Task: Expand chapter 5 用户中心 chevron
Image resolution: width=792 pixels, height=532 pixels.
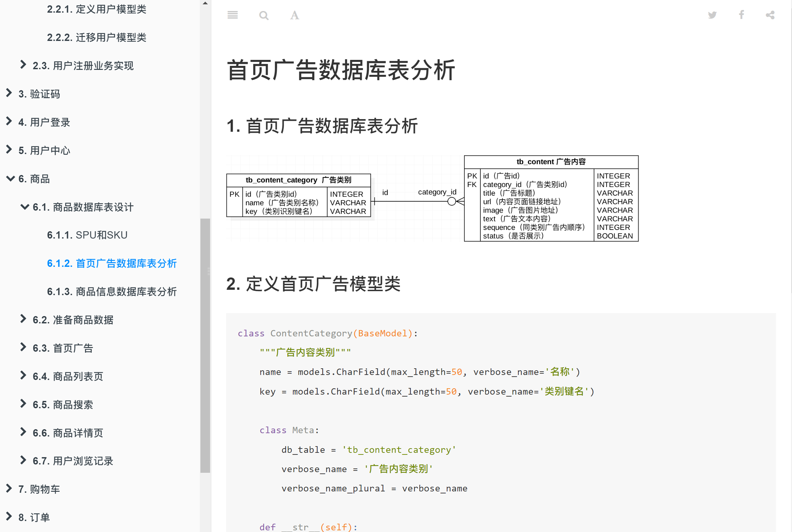Action: [x=9, y=149]
